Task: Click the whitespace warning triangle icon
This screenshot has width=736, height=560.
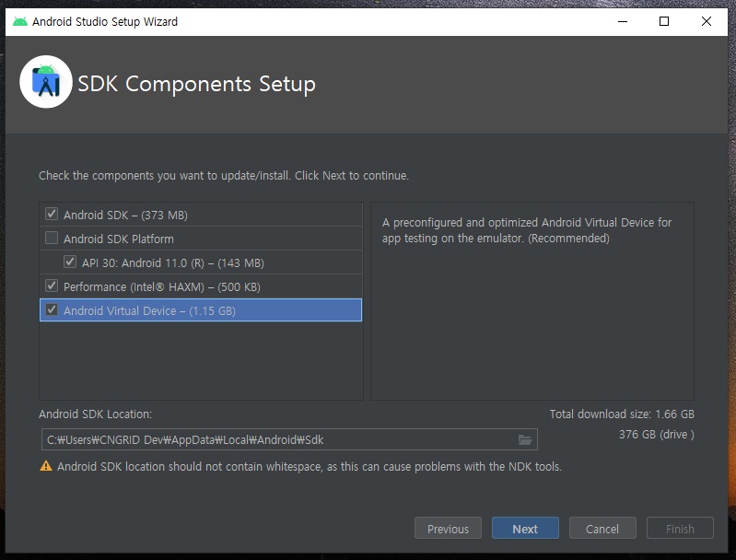Action: [46, 466]
